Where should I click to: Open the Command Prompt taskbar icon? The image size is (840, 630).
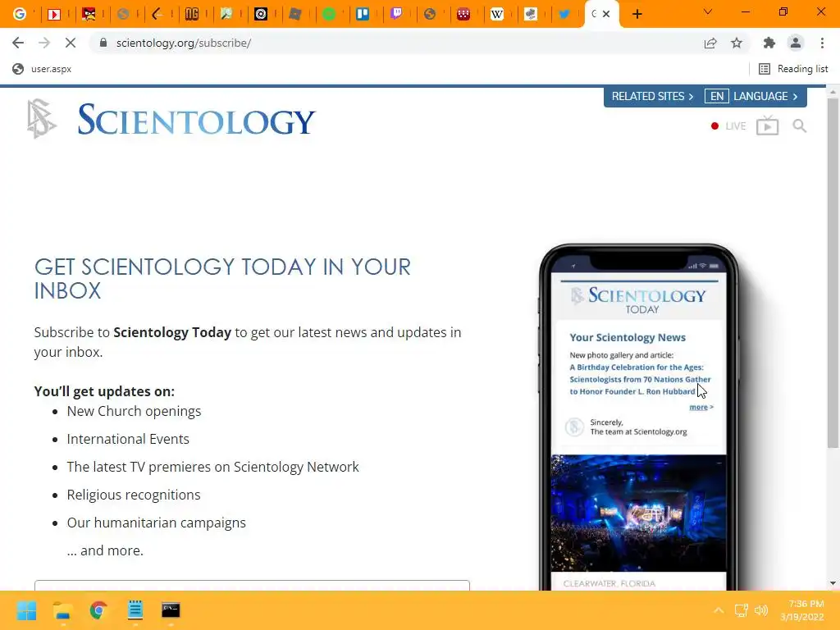tap(171, 610)
